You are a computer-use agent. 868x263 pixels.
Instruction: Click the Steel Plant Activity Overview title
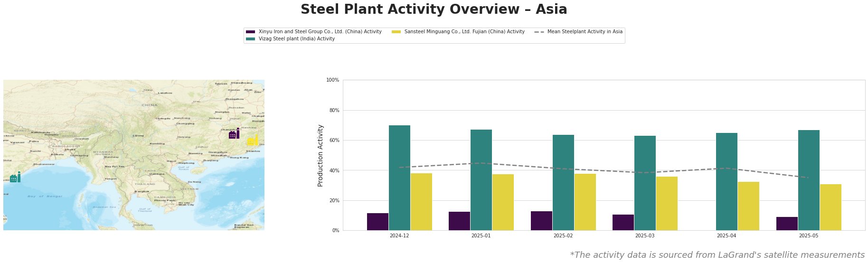click(x=434, y=9)
